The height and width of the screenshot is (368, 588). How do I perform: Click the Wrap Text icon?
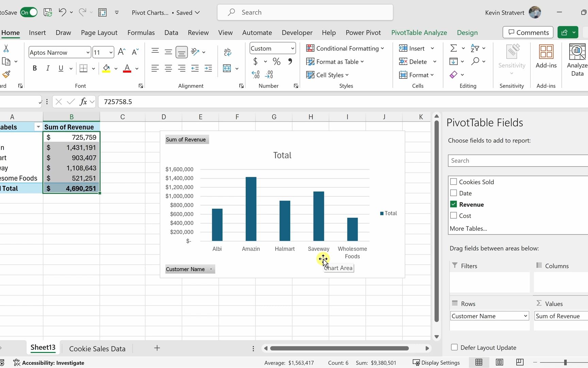(228, 52)
